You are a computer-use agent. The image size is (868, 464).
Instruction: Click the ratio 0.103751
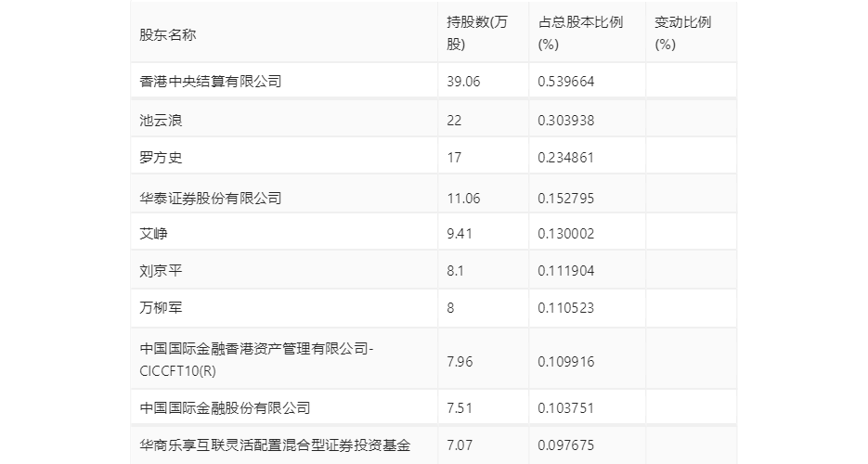pyautogui.click(x=565, y=408)
